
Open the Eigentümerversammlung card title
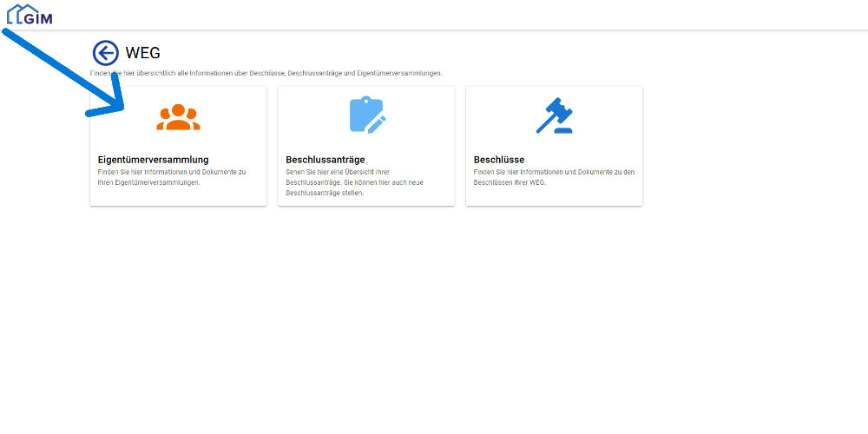point(153,160)
